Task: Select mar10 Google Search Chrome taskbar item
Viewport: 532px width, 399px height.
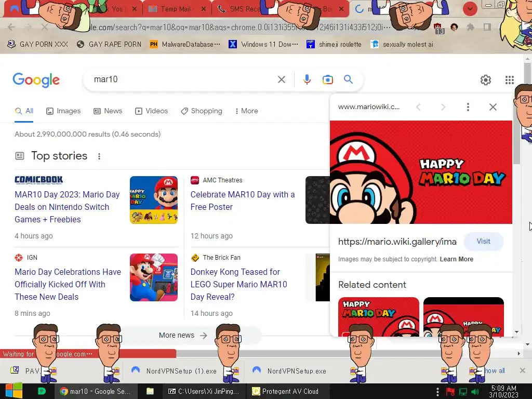Action: point(96,391)
